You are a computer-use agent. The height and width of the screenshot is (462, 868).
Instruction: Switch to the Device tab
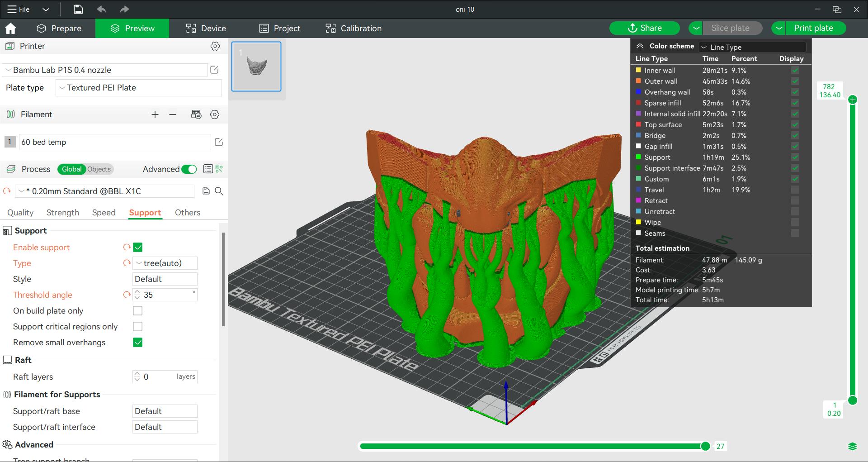coord(206,28)
